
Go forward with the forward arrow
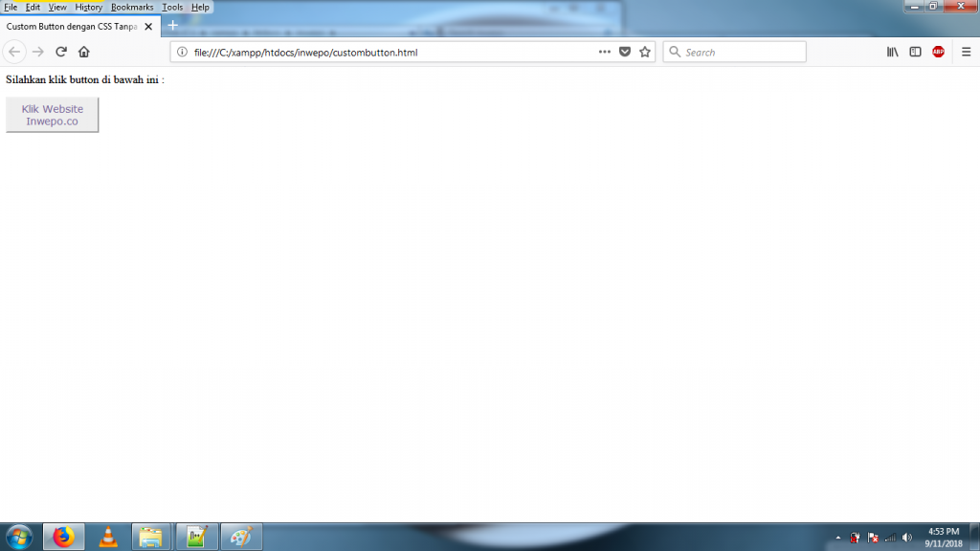coord(38,52)
